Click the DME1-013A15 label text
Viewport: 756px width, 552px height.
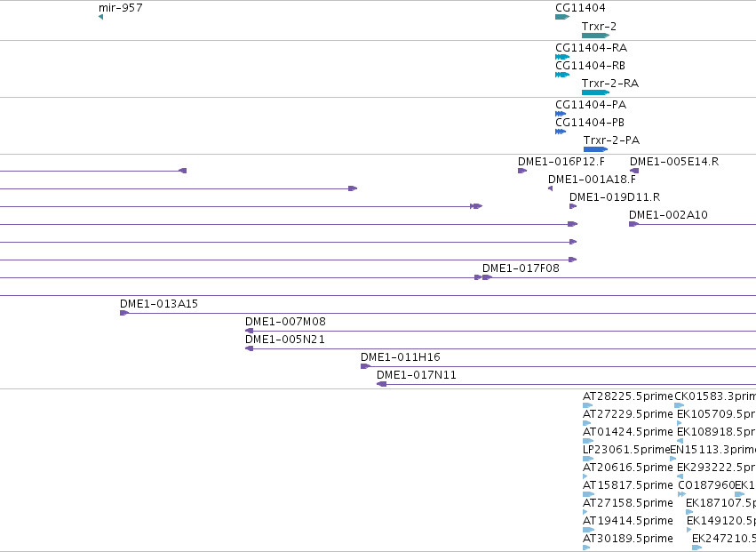159,304
